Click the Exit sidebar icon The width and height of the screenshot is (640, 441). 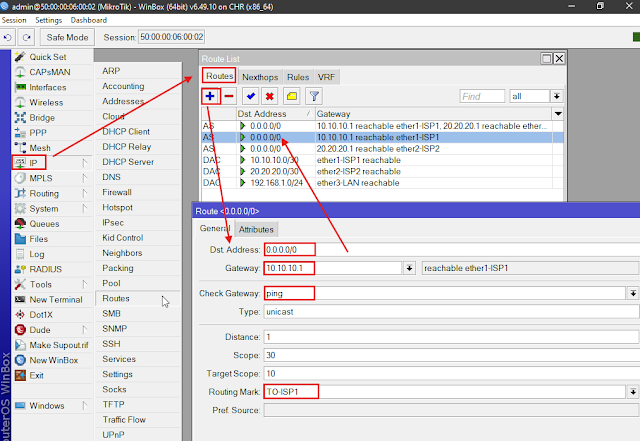(x=20, y=375)
